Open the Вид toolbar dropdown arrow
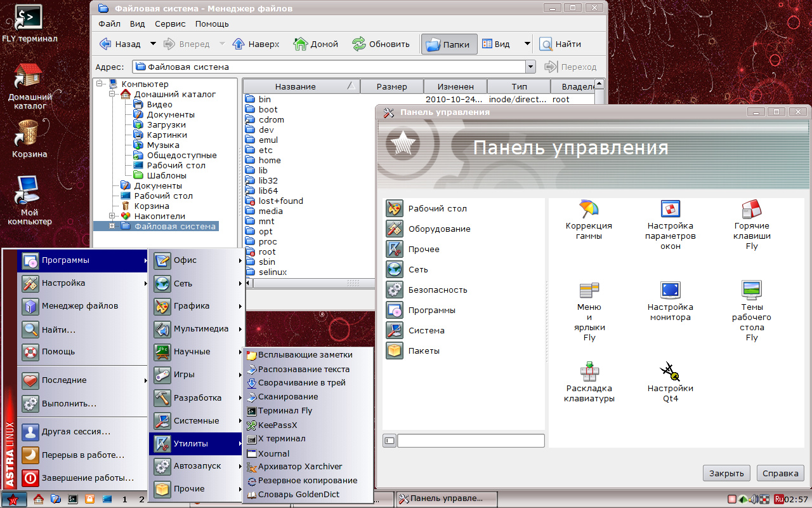 click(x=527, y=44)
